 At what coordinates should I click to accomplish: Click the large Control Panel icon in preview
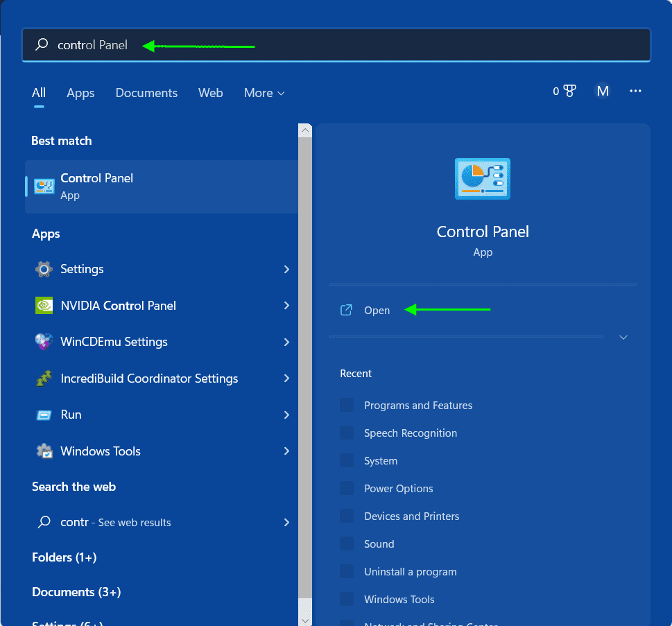coord(483,179)
